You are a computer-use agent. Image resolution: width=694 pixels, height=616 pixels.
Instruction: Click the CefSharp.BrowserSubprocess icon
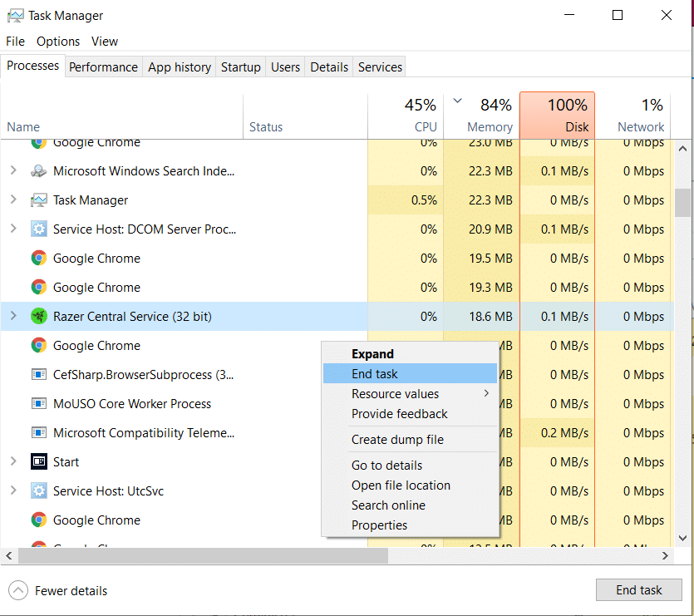coord(39,374)
